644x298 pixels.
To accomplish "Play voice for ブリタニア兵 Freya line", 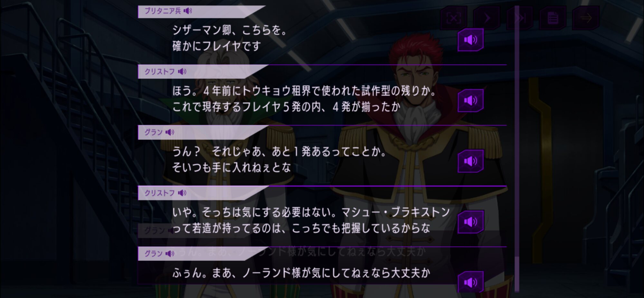I will 470,40.
